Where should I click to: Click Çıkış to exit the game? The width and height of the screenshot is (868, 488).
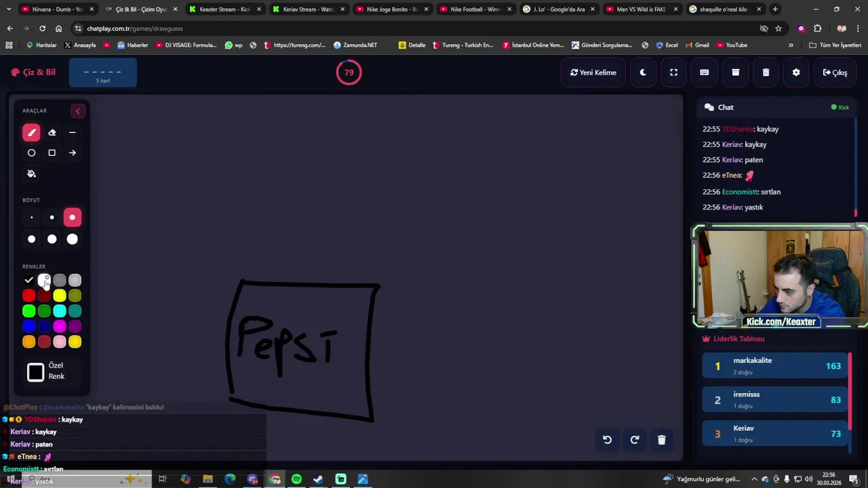(835, 73)
